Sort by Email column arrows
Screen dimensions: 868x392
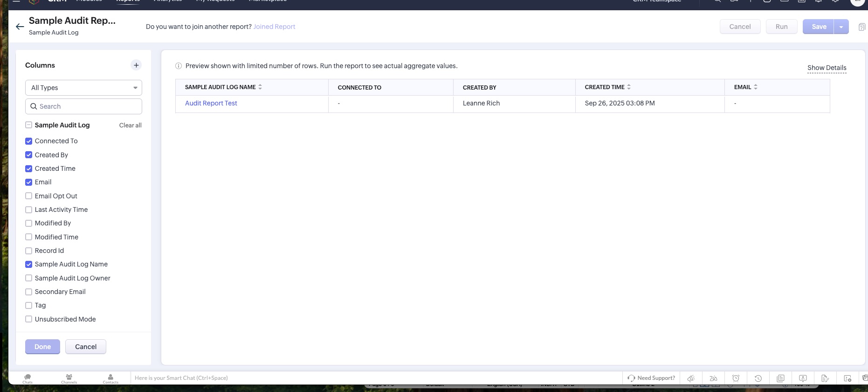756,87
